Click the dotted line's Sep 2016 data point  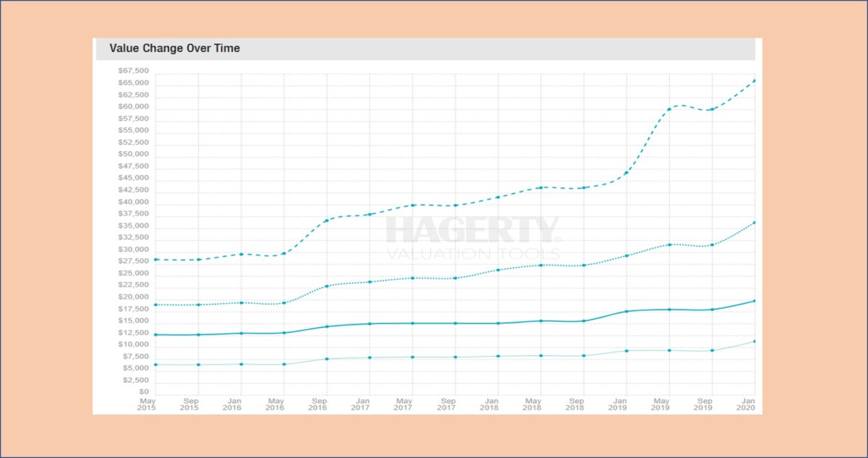pos(327,286)
